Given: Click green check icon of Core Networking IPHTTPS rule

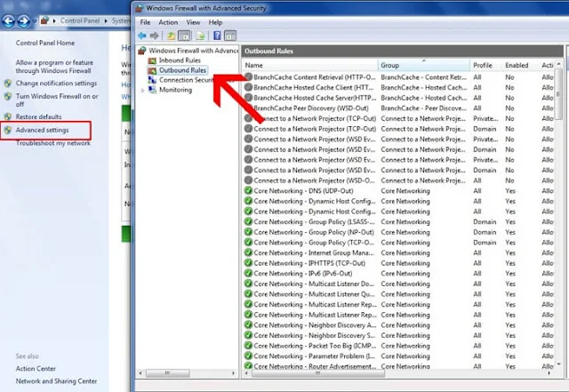Looking at the screenshot, I should (x=248, y=263).
